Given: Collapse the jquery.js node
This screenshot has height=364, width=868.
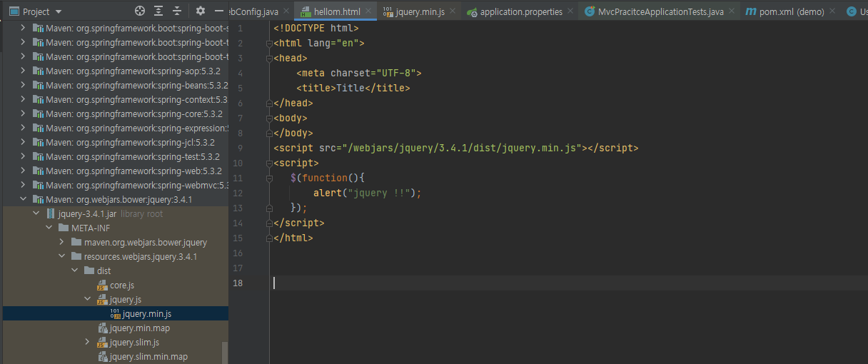Looking at the screenshot, I should [87, 300].
